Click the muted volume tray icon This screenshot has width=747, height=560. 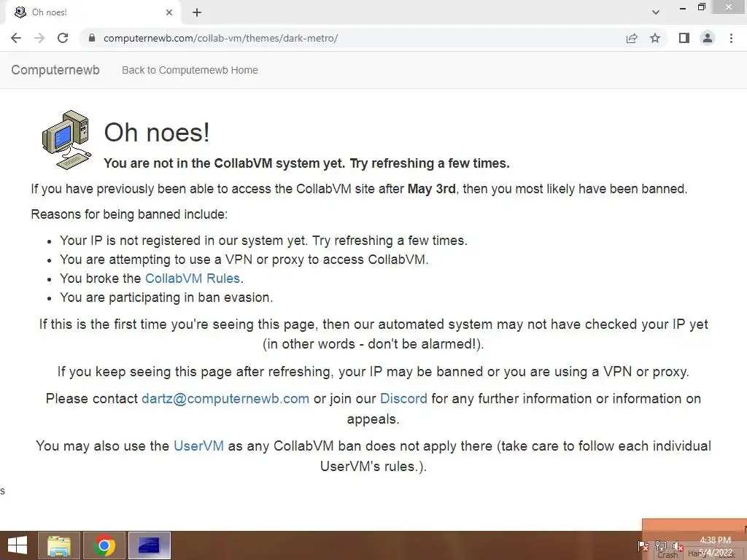(678, 547)
